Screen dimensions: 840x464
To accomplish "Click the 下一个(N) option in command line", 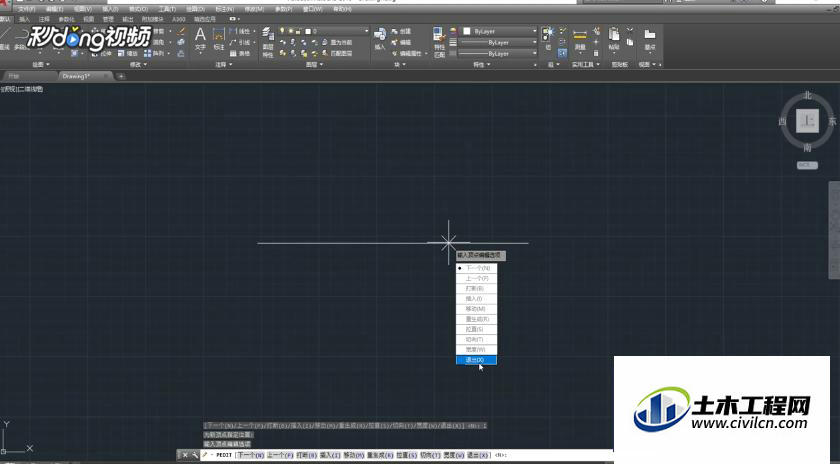I will (251, 455).
